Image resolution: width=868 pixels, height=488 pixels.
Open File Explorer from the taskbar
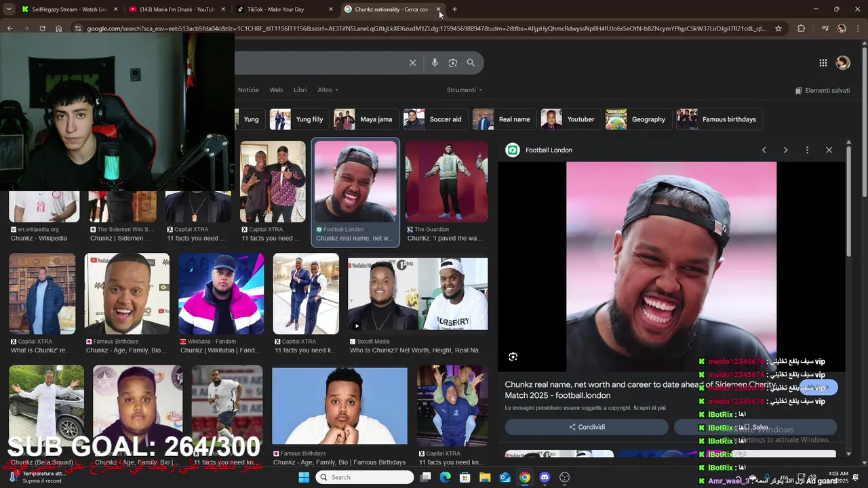click(x=485, y=477)
